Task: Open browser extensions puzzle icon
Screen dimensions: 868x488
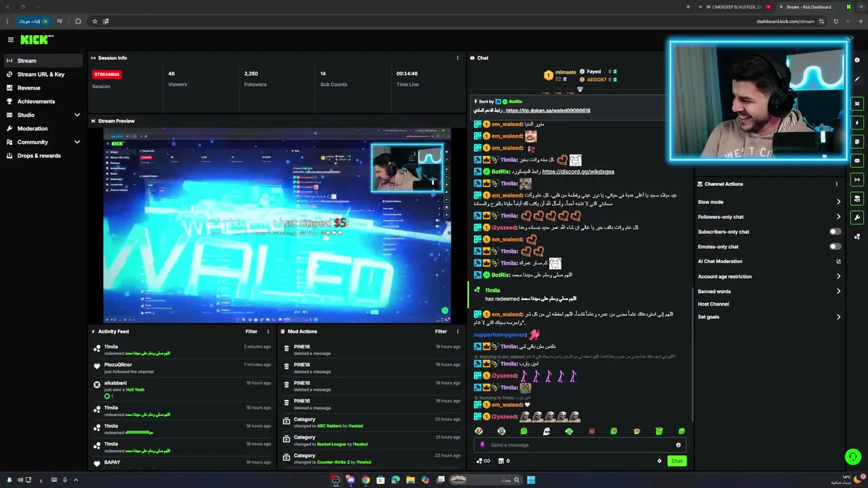Action: point(78,21)
